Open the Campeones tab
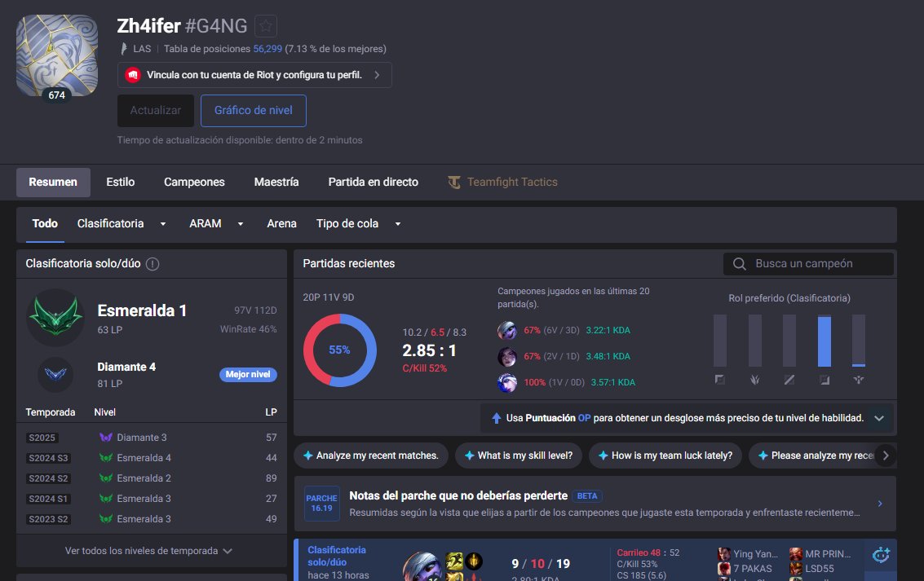Screen dimensions: 924x581 pyautogui.click(x=194, y=182)
